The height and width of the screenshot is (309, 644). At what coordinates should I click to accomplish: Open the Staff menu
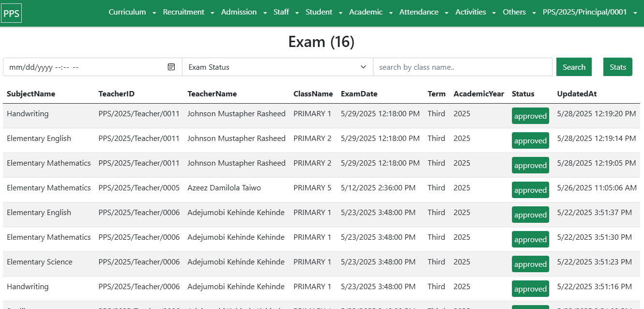[286, 12]
